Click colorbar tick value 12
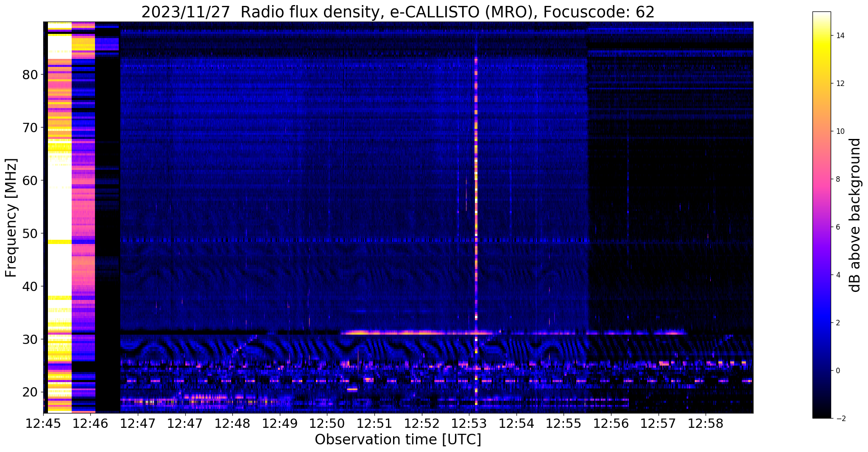 click(840, 83)
